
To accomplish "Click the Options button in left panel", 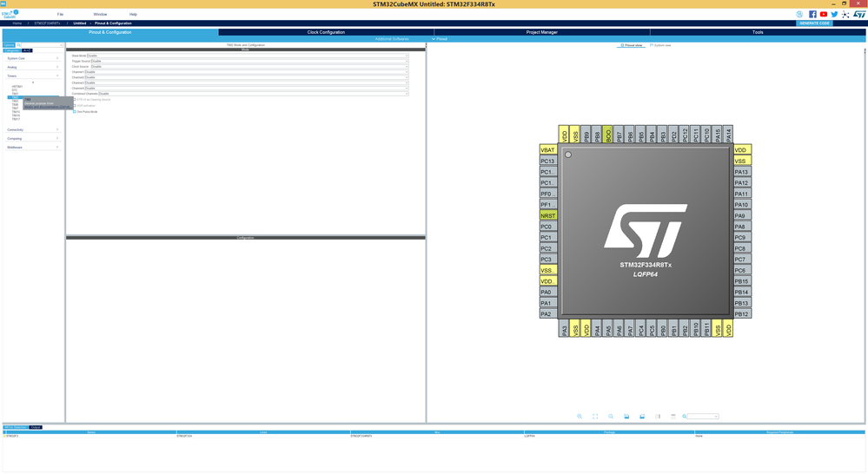I will point(9,45).
